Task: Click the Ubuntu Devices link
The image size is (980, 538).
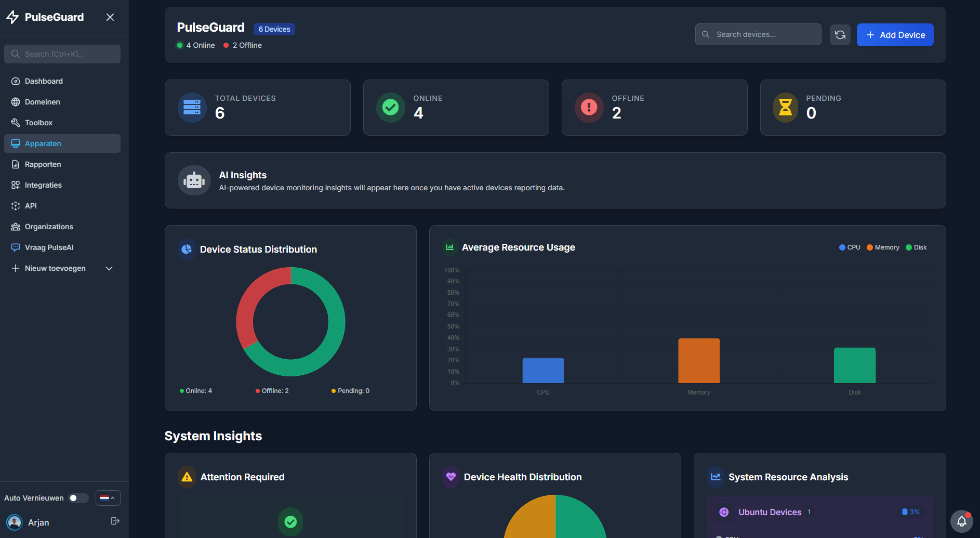Action: pos(770,512)
